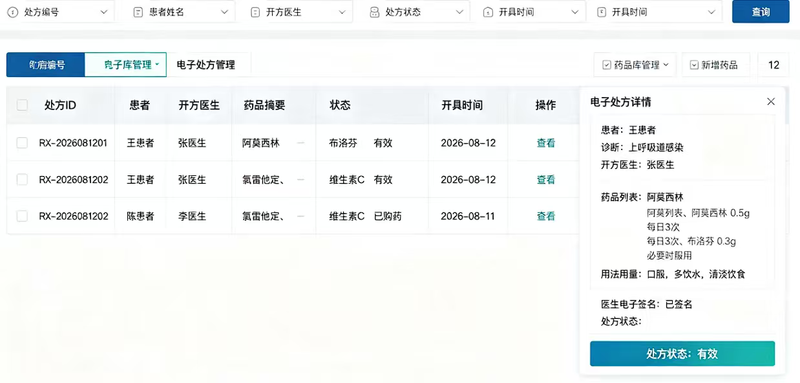Click the 12 page-size box
800x383 pixels.
pyautogui.click(x=773, y=65)
